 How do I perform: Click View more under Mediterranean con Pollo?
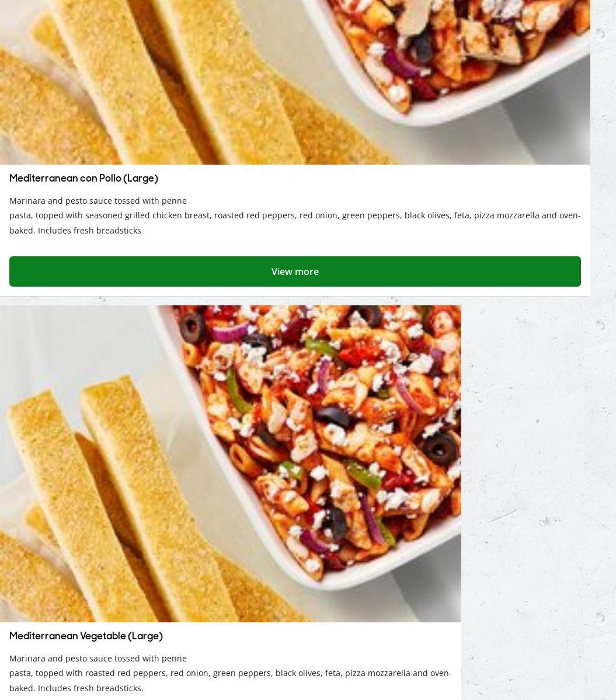click(295, 271)
